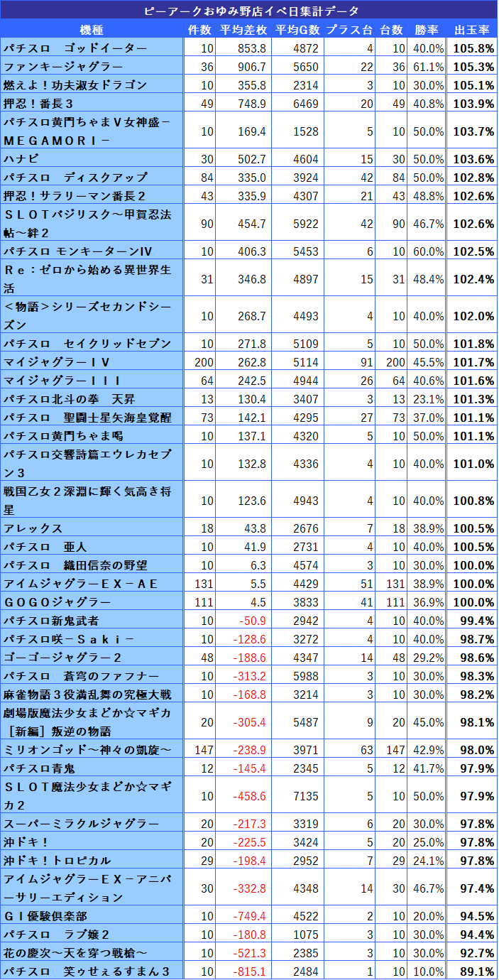
Task: Select the パチスロ モンキーターンⅣ machine name
Action: [x=78, y=251]
